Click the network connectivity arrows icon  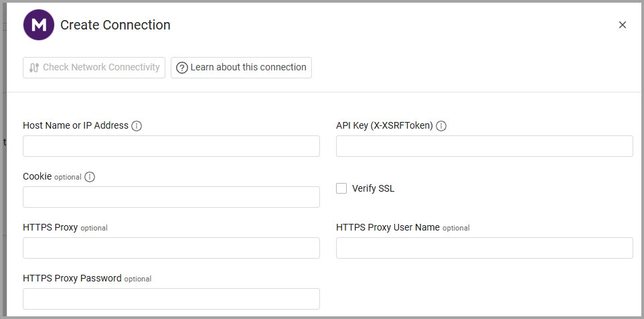[x=34, y=68]
